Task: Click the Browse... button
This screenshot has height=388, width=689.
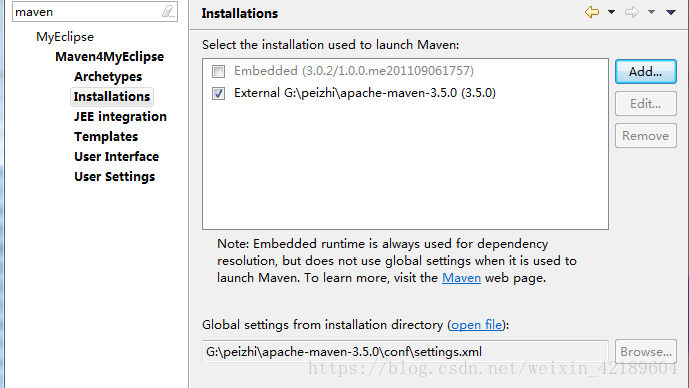Action: pos(645,352)
